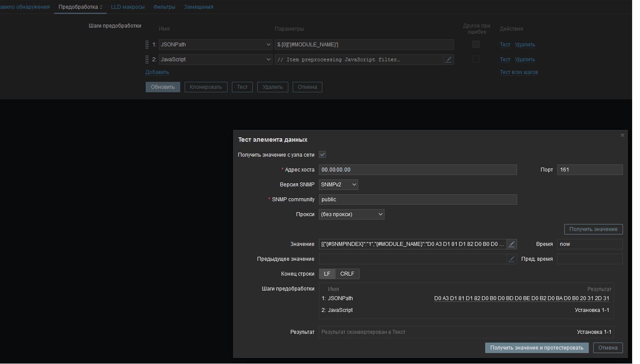Click the SNMP community input field
The width and height of the screenshot is (640, 364).
pyautogui.click(x=417, y=199)
